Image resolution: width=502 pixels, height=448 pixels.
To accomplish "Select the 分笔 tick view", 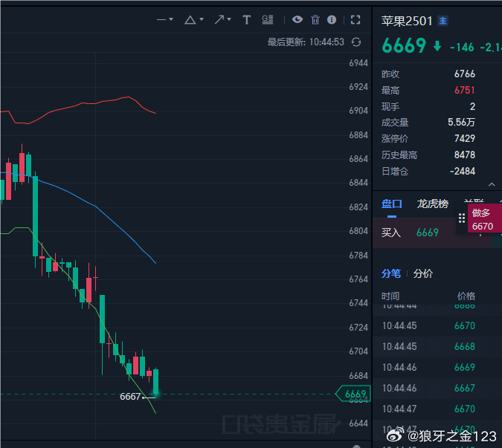I will pyautogui.click(x=391, y=273).
